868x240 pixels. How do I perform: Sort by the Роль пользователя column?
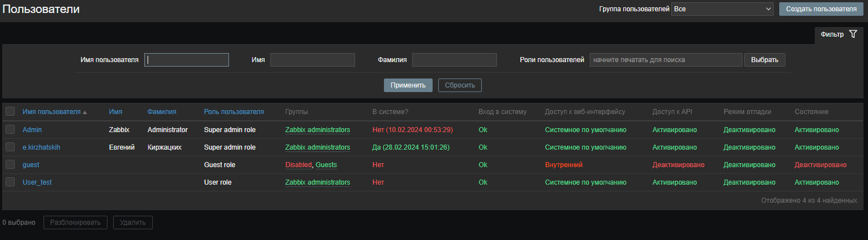click(x=234, y=112)
